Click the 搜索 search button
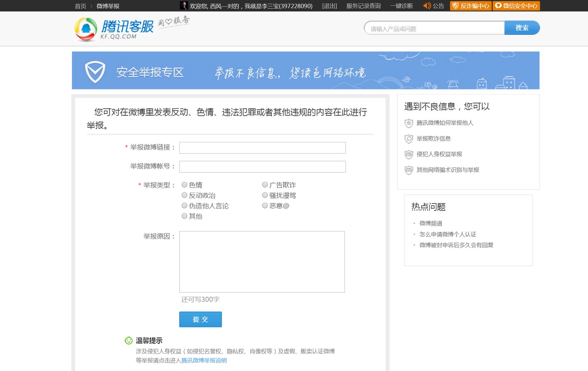 (x=522, y=28)
